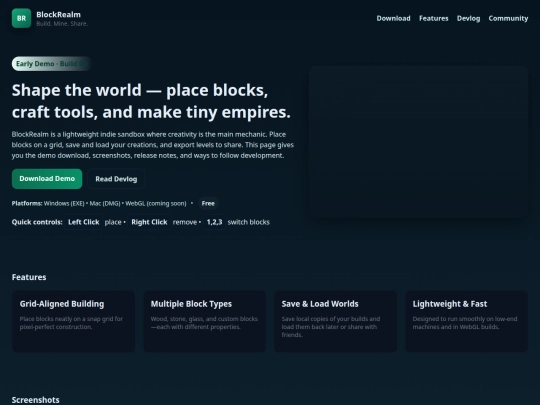This screenshot has height=405, width=540.
Task: Select the Grid-Aligned Building feature card
Action: point(73,321)
